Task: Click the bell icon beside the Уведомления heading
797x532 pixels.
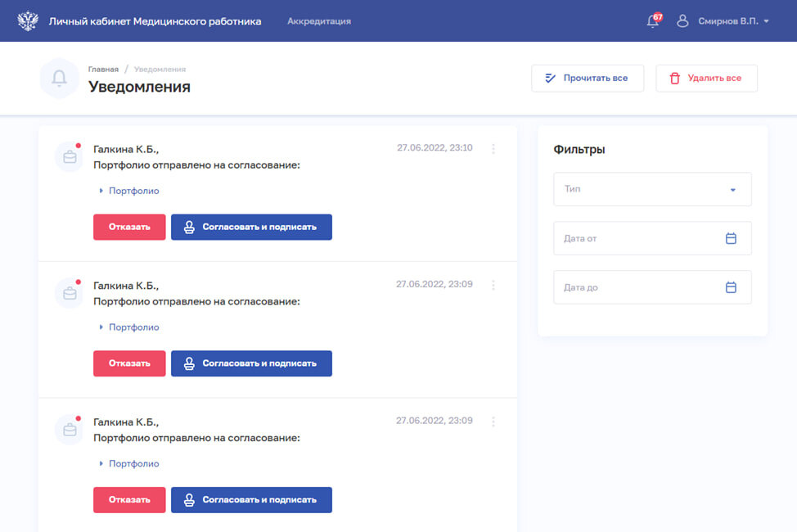Action: 57,78
